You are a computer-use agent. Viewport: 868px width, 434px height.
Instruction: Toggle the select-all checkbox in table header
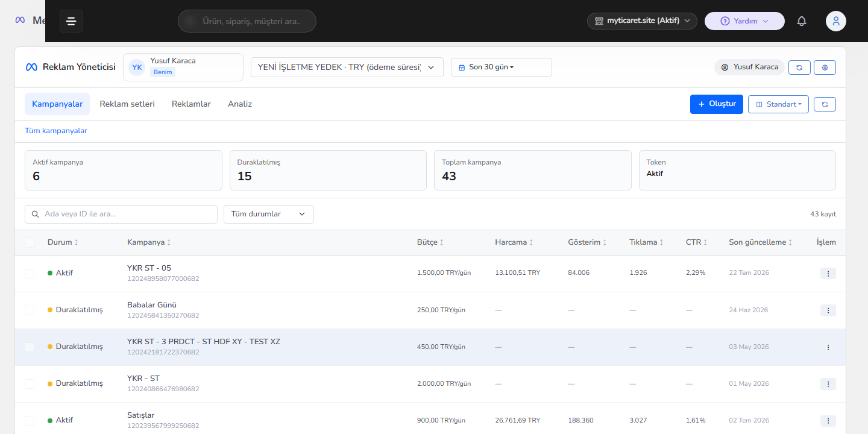click(30, 242)
